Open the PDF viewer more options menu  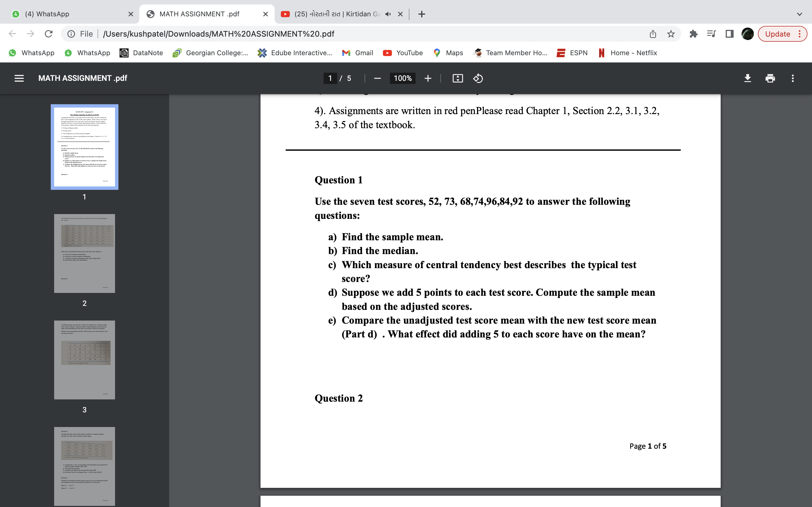[x=793, y=78]
